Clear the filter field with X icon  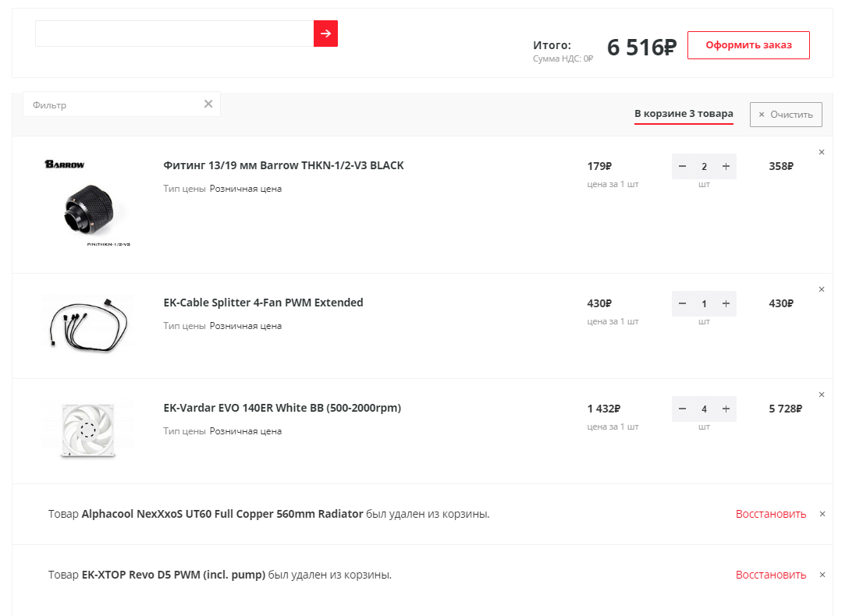click(208, 104)
